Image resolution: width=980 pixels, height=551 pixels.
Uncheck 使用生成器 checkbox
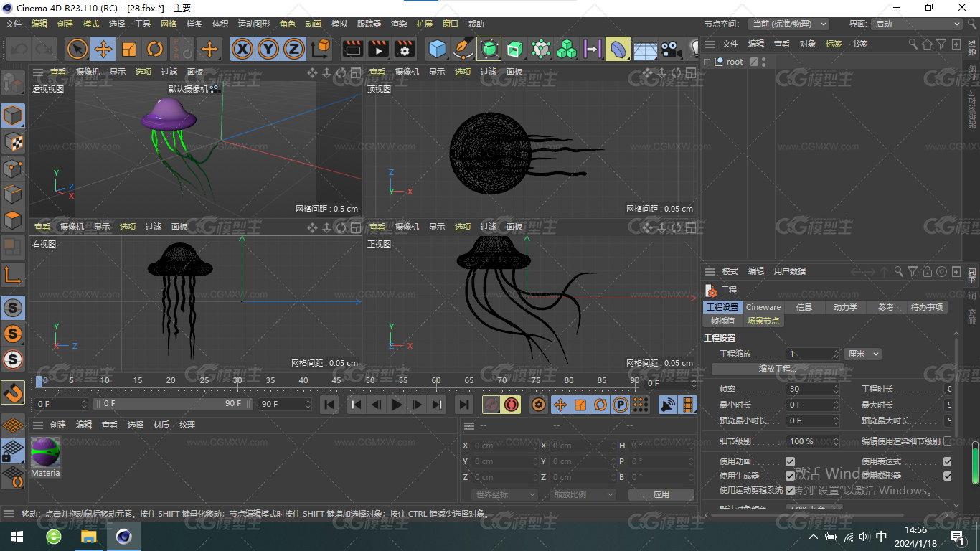(790, 476)
